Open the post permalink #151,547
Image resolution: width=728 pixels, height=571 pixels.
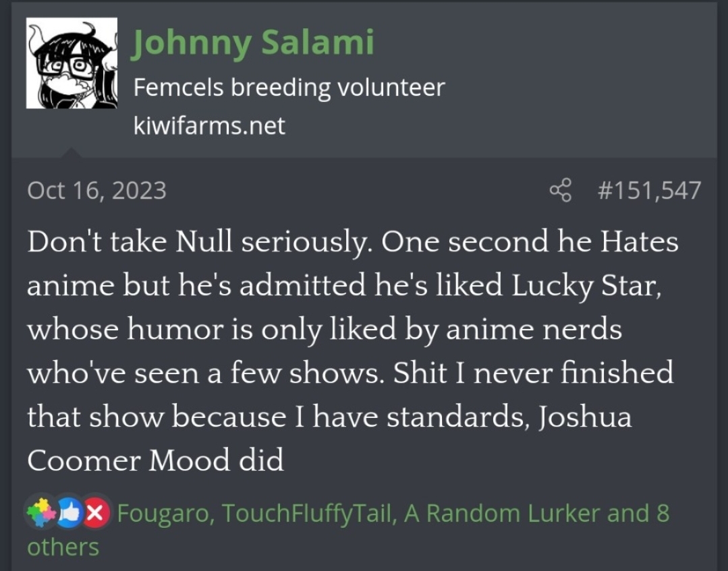[649, 191]
